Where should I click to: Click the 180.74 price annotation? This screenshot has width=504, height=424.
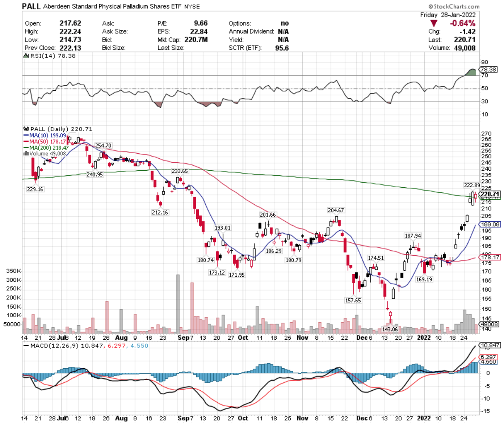(206, 260)
